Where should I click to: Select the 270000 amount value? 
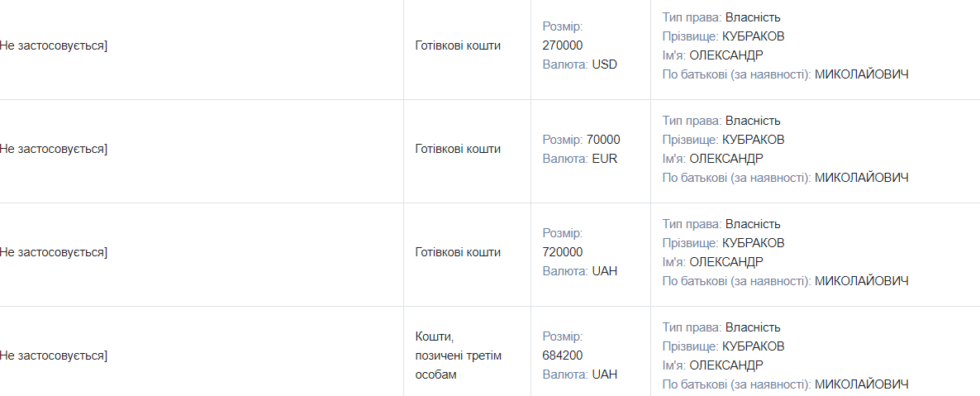563,45
